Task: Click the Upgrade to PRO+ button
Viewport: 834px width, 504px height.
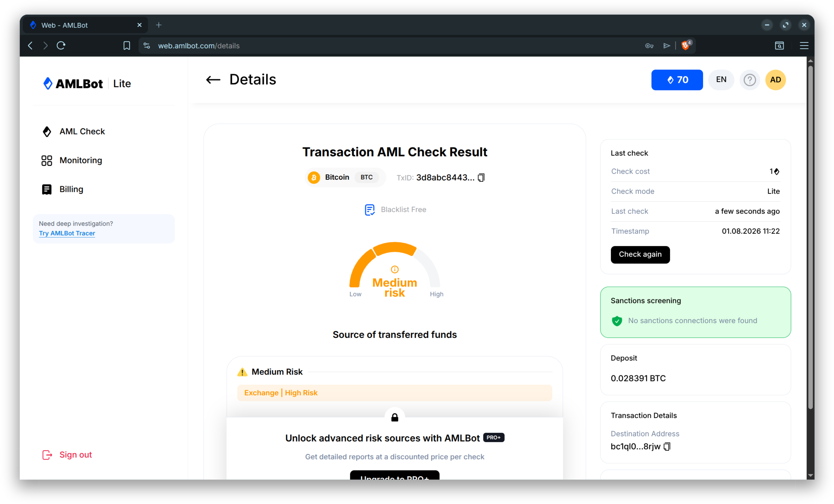Action: (395, 475)
